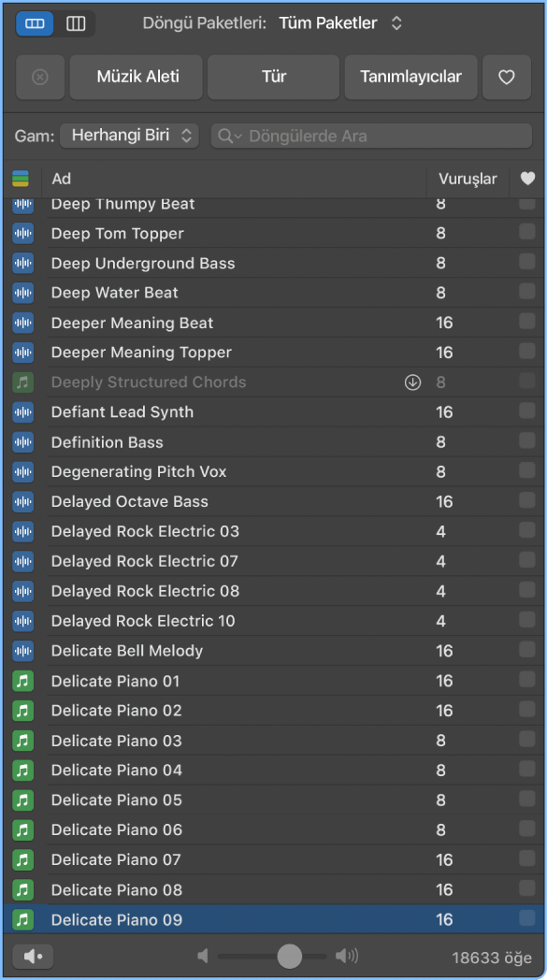The width and height of the screenshot is (547, 980).
Task: Mark Deep Tom Topper as favorite checkbox
Action: coord(527,233)
